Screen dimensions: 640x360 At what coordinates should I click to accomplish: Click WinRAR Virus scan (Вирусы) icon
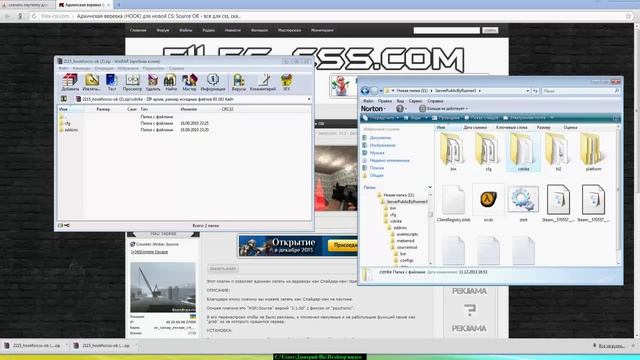[x=239, y=82]
